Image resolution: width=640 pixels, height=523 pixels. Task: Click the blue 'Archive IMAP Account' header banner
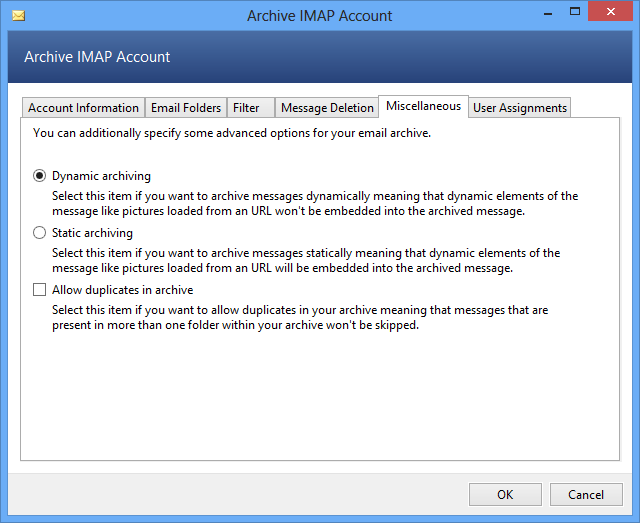click(320, 57)
